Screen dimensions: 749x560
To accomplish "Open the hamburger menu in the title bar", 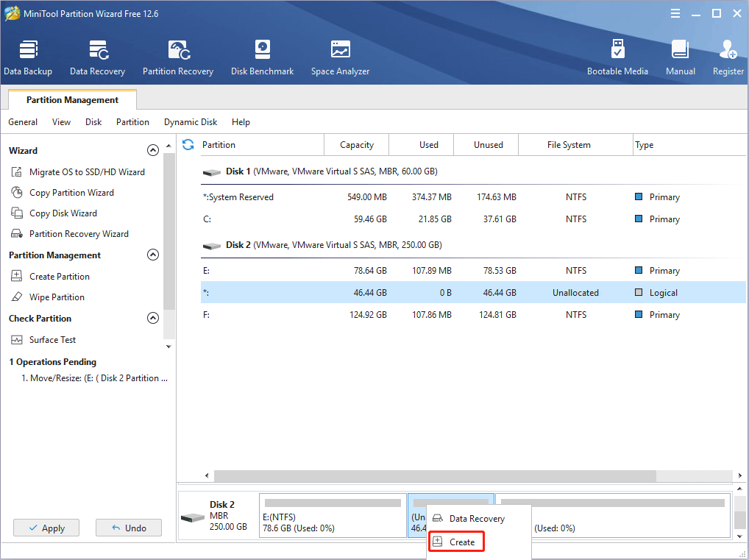I will pyautogui.click(x=675, y=13).
